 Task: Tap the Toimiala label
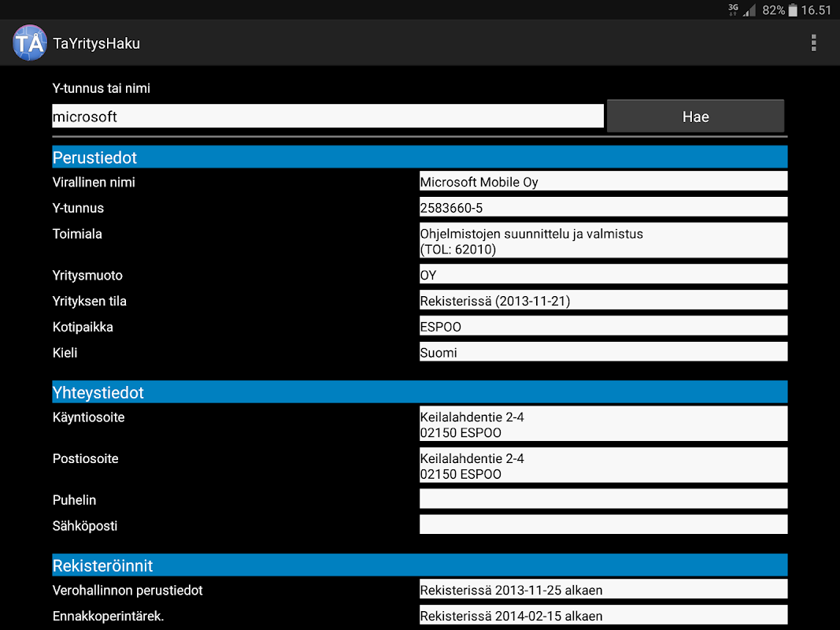77,234
